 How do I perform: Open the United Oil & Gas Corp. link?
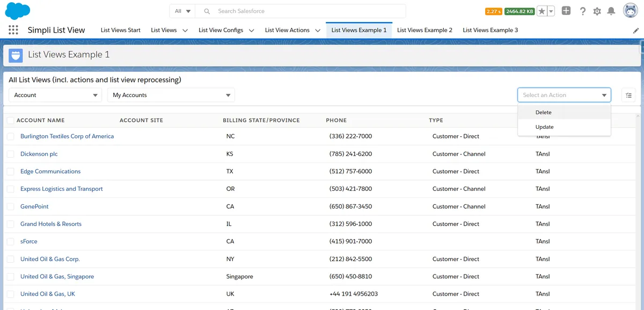click(x=50, y=259)
